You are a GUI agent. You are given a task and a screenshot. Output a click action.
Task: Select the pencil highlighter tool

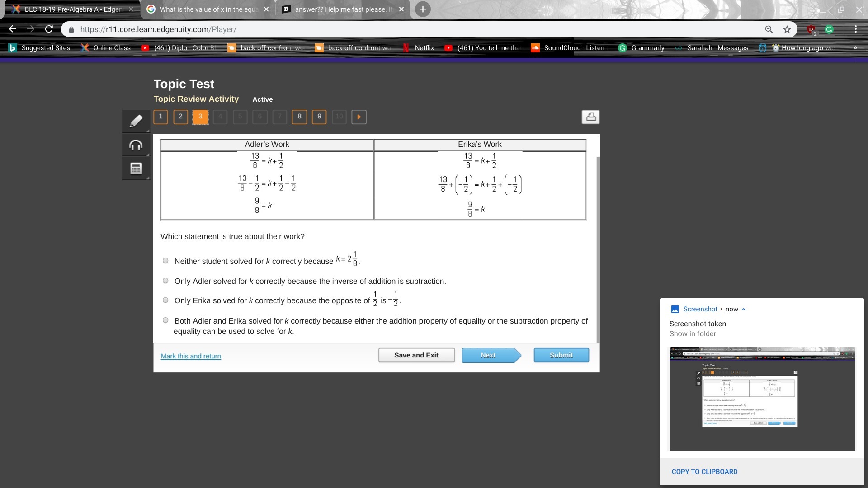click(x=136, y=121)
